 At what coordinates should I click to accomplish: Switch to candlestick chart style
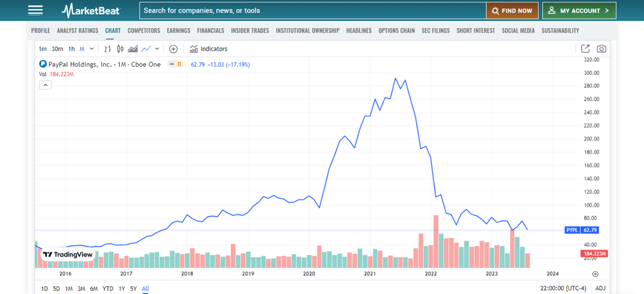pyautogui.click(x=120, y=49)
